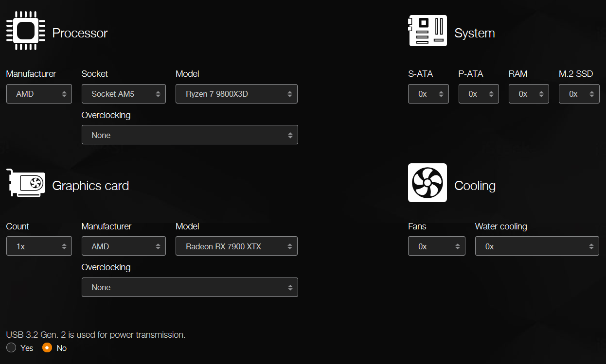Open the RAM count dropdown
Screen dimensions: 606x364
529,94
